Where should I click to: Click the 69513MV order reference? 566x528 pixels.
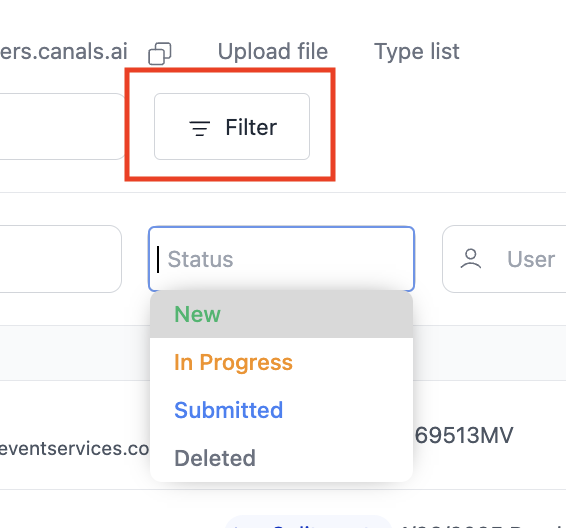coord(464,435)
